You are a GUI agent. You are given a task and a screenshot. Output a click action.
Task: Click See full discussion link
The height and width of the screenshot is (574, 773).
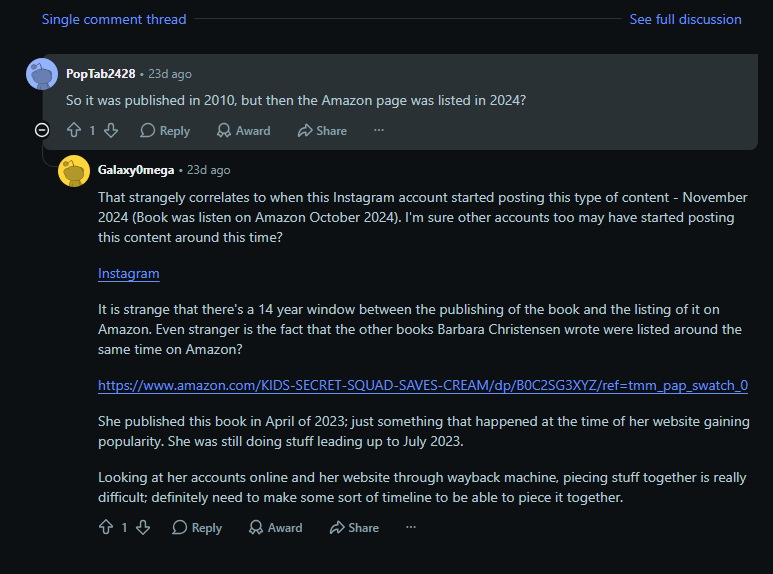click(685, 19)
